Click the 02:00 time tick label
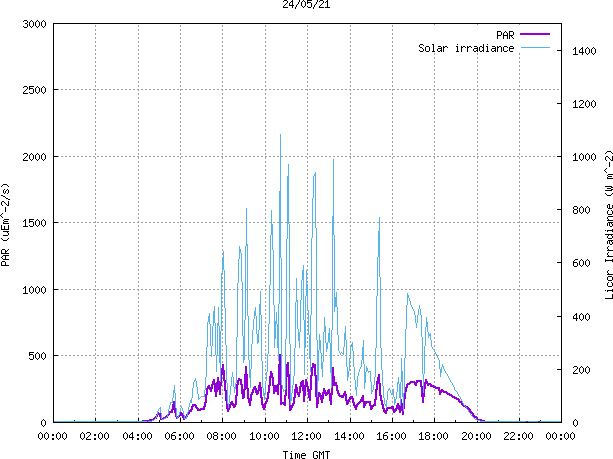Screen dimensions: 613x459 click(95, 436)
